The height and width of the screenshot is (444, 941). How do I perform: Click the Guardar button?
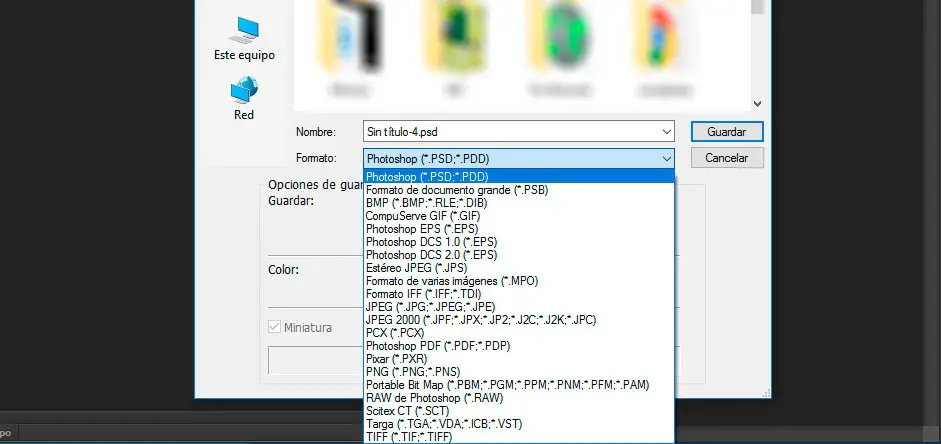[727, 131]
